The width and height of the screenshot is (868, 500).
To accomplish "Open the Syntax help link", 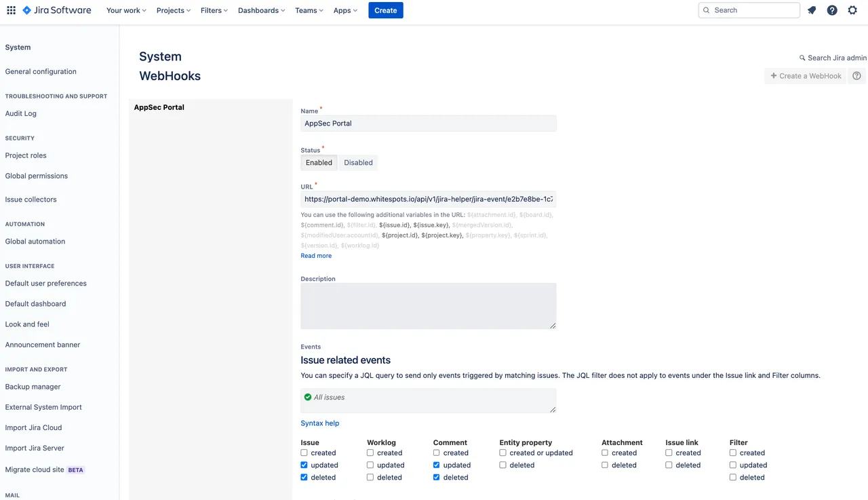I will coord(320,423).
